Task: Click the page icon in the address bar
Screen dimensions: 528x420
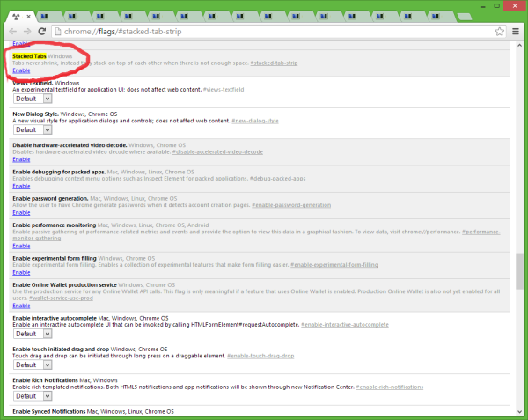Action: pyautogui.click(x=58, y=32)
